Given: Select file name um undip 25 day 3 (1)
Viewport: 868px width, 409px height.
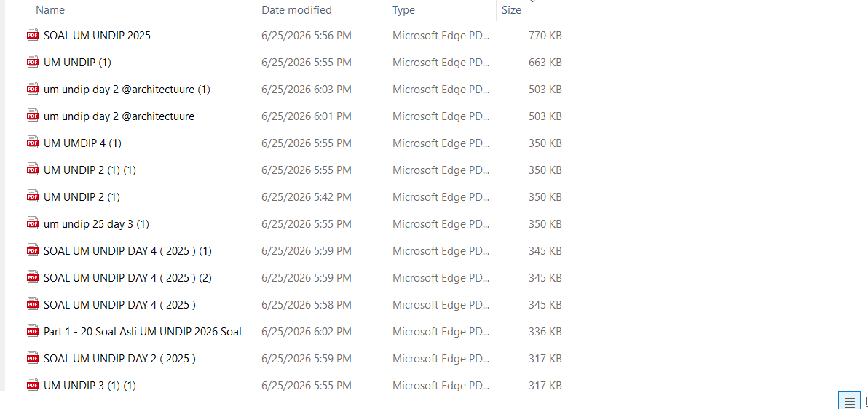Looking at the screenshot, I should [96, 224].
